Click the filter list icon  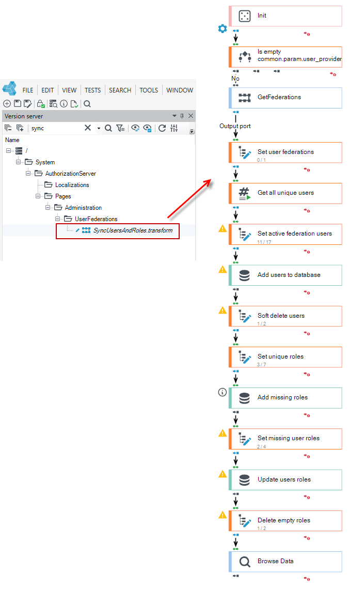pos(120,128)
